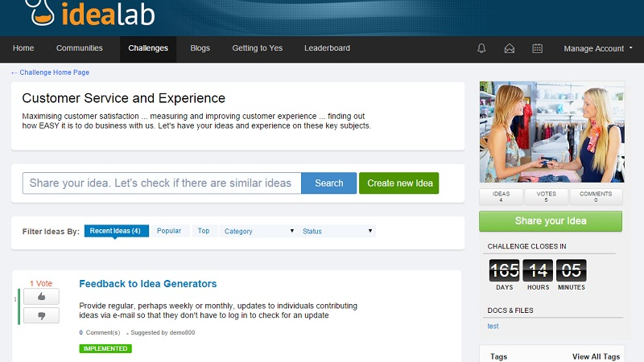The height and width of the screenshot is (362, 644).
Task: Click the Create new Idea button
Action: 399,183
